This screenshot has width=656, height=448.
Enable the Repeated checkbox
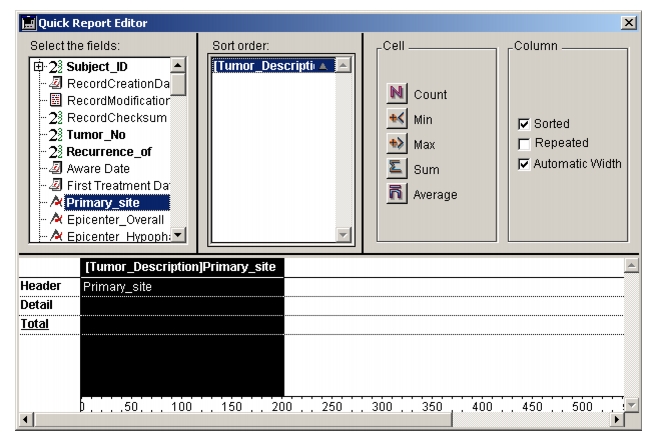[x=523, y=144]
